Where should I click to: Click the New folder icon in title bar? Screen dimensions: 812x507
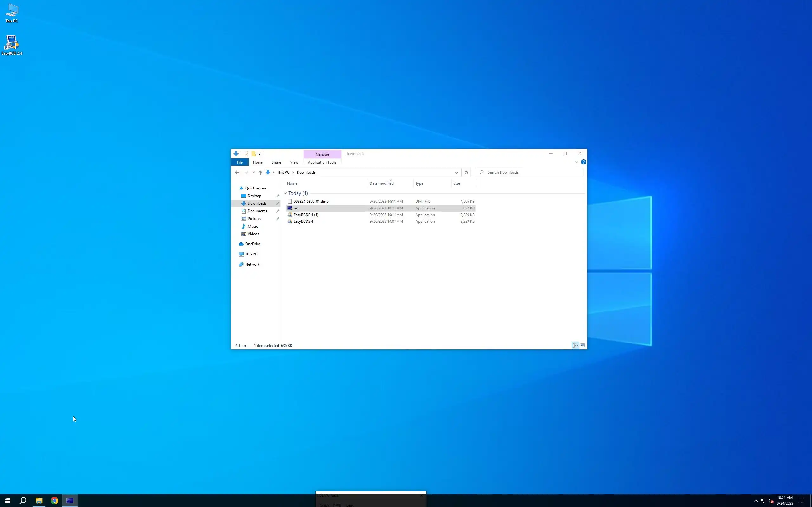coord(253,154)
